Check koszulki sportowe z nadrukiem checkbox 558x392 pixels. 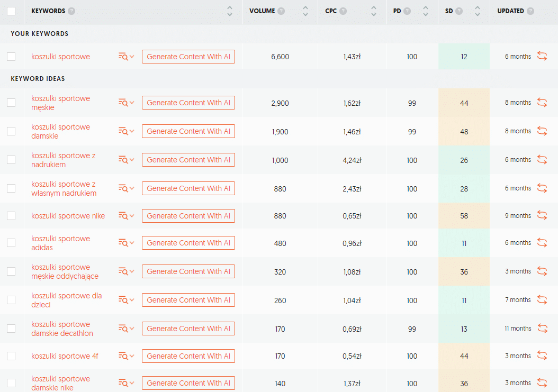pos(11,160)
